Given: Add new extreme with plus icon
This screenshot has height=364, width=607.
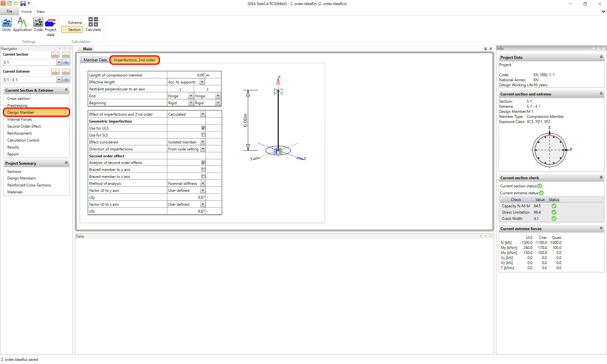Looking at the screenshot, I should (x=66, y=80).
